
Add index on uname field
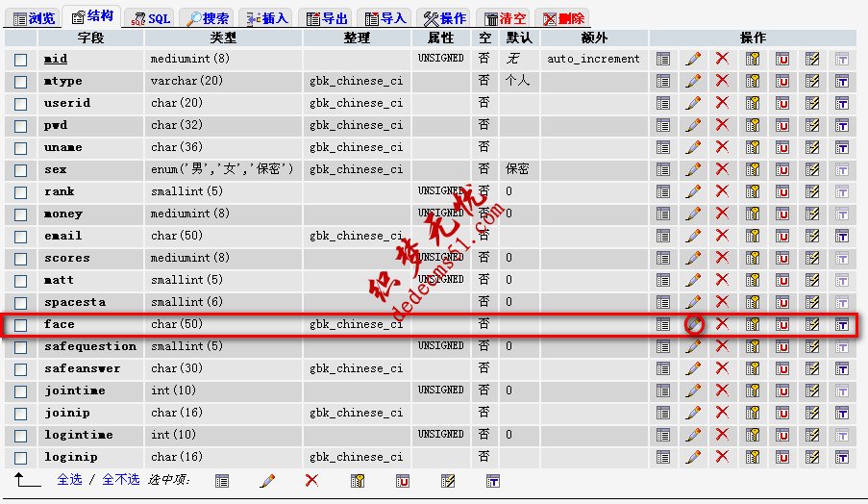click(x=812, y=147)
